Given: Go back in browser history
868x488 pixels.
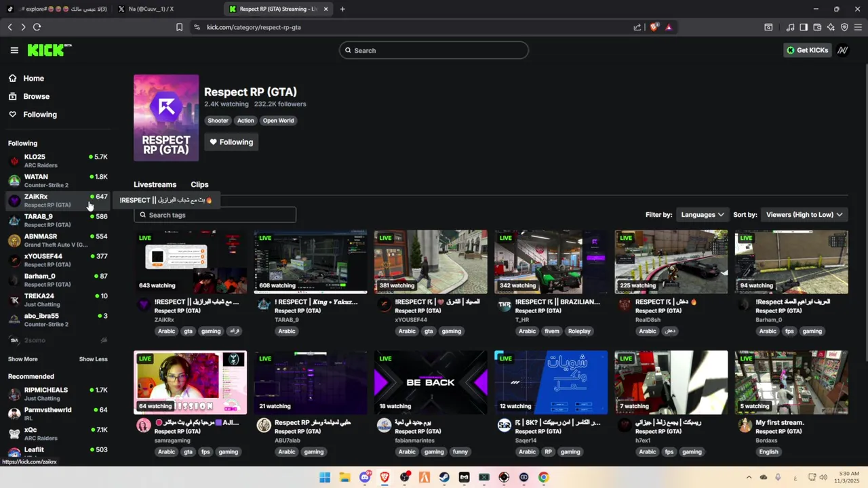Looking at the screenshot, I should tap(9, 27).
